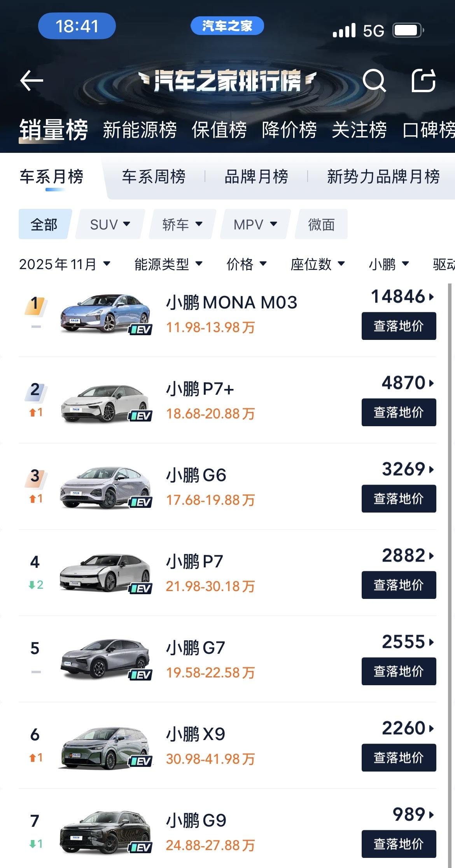Click 查落地价 for 小鹏 G6
Viewport: 455px width, 868px height.
tap(399, 499)
